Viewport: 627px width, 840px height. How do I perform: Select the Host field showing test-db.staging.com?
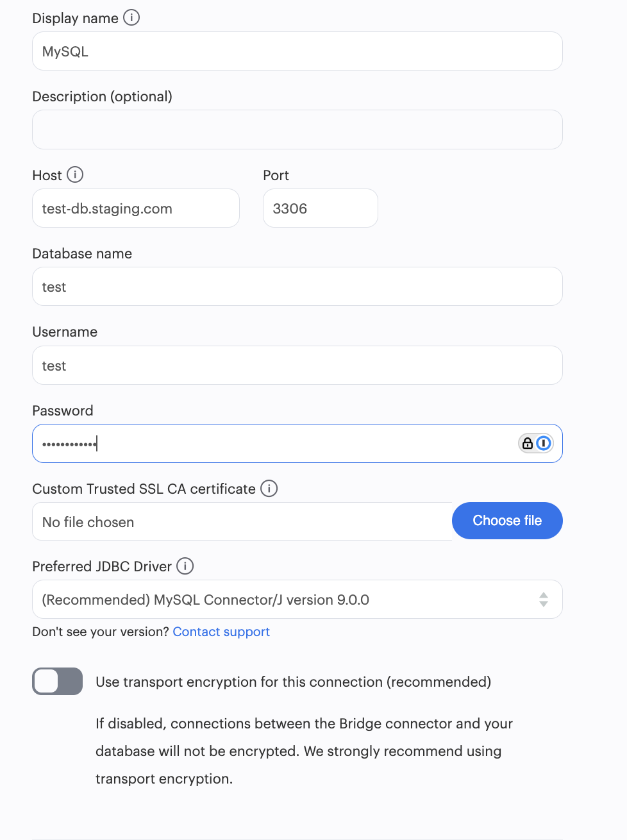pos(135,208)
